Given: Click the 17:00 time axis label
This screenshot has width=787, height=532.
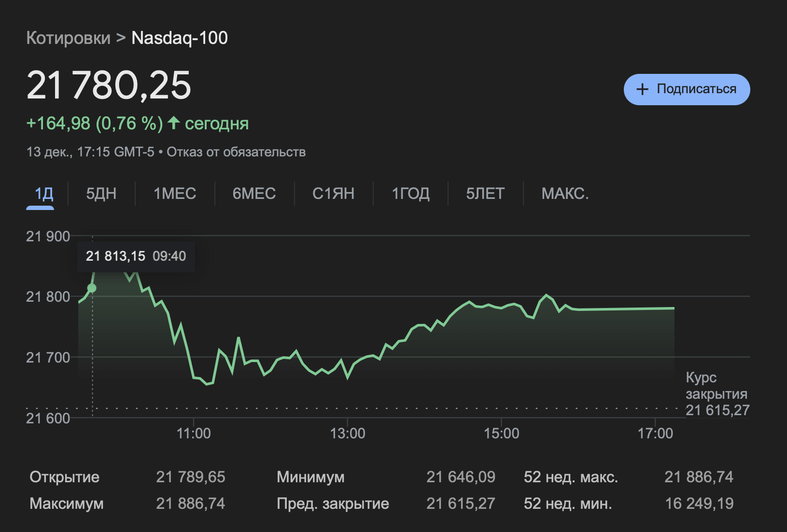Looking at the screenshot, I should click(655, 434).
